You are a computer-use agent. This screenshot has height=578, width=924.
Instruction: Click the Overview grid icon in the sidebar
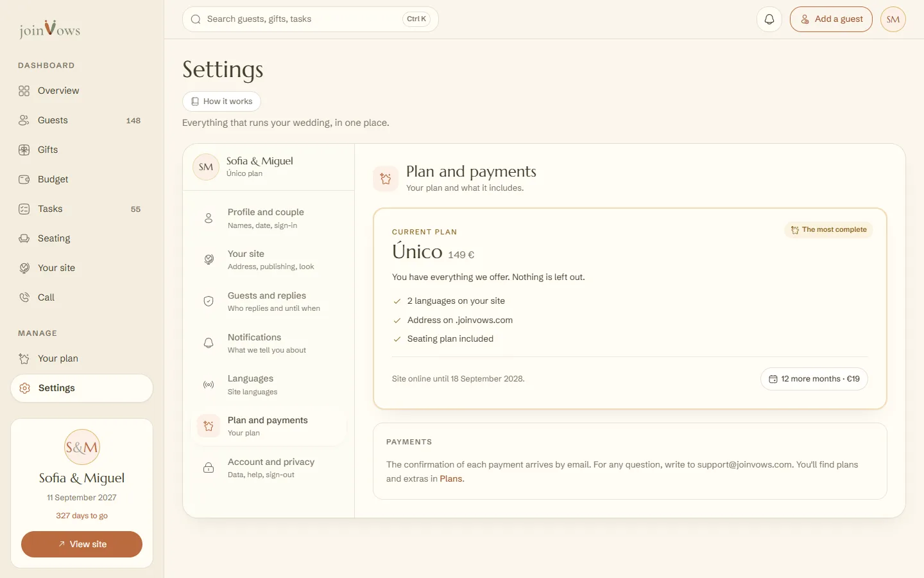(24, 91)
